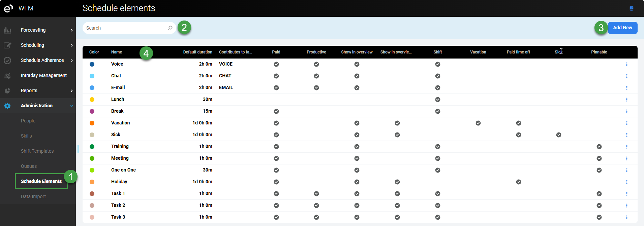The image size is (644, 226).
Task: Click the Schedule Adherence checkmark icon
Action: pos(7,61)
